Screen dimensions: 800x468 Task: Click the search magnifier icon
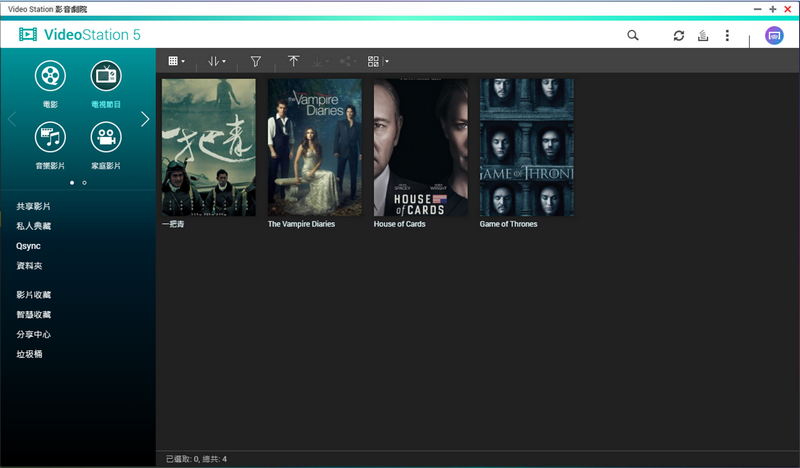pyautogui.click(x=633, y=35)
